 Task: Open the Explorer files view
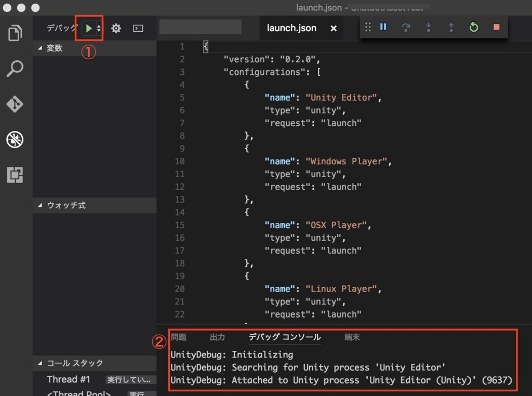[x=15, y=33]
